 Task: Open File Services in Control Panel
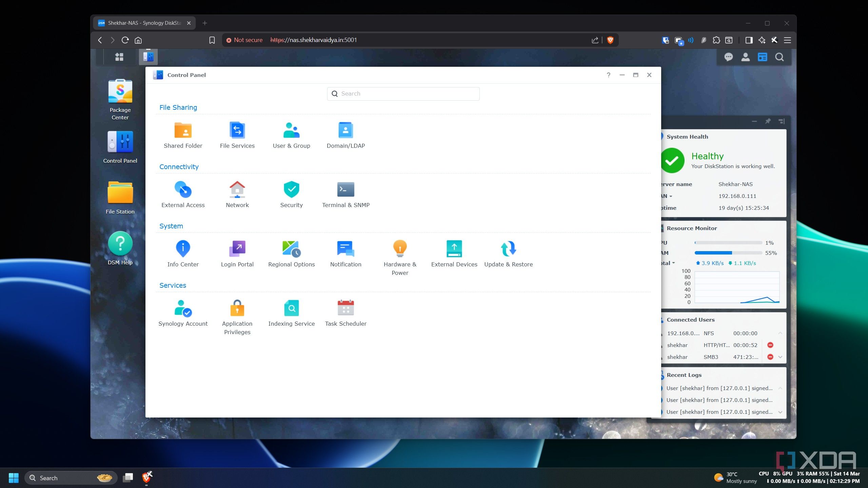(237, 136)
